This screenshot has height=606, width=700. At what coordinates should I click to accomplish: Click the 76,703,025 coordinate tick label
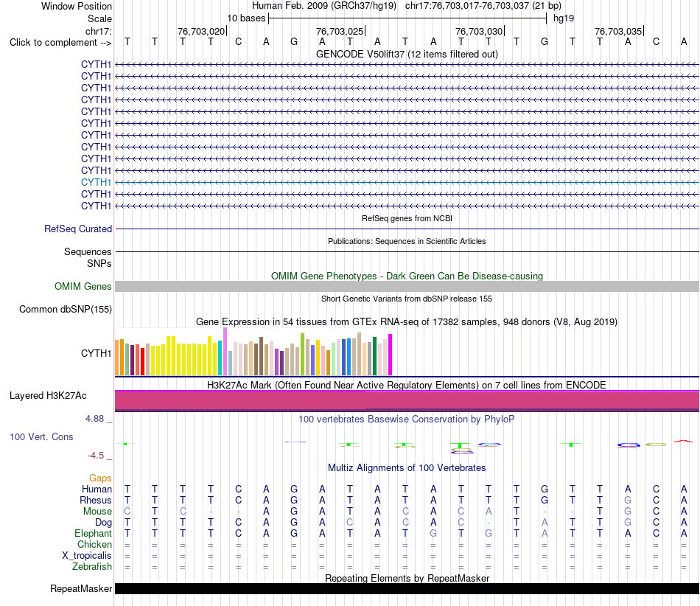[340, 31]
